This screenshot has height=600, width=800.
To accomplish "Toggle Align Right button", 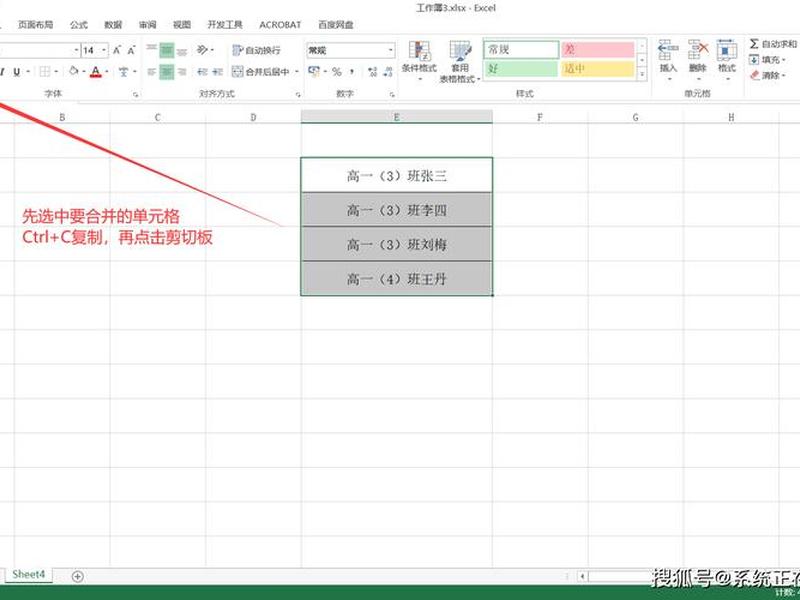I will [182, 71].
